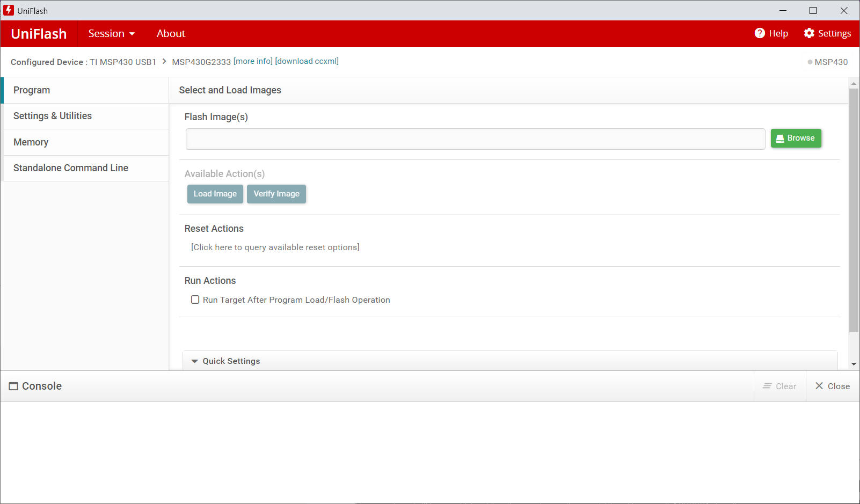Screen dimensions: 860x504
Task: Maximize the UniFlash window
Action: (x=813, y=10)
